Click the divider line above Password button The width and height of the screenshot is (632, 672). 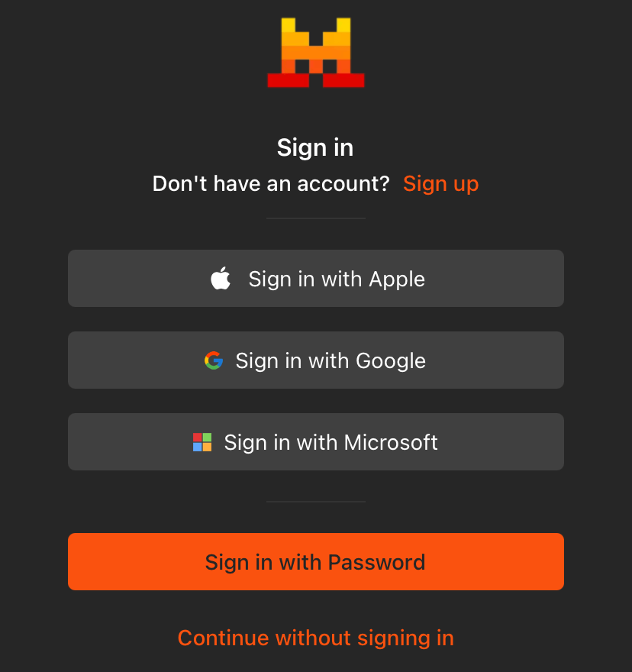pyautogui.click(x=316, y=502)
